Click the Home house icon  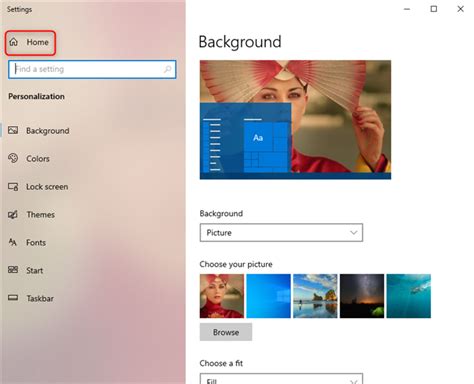13,42
